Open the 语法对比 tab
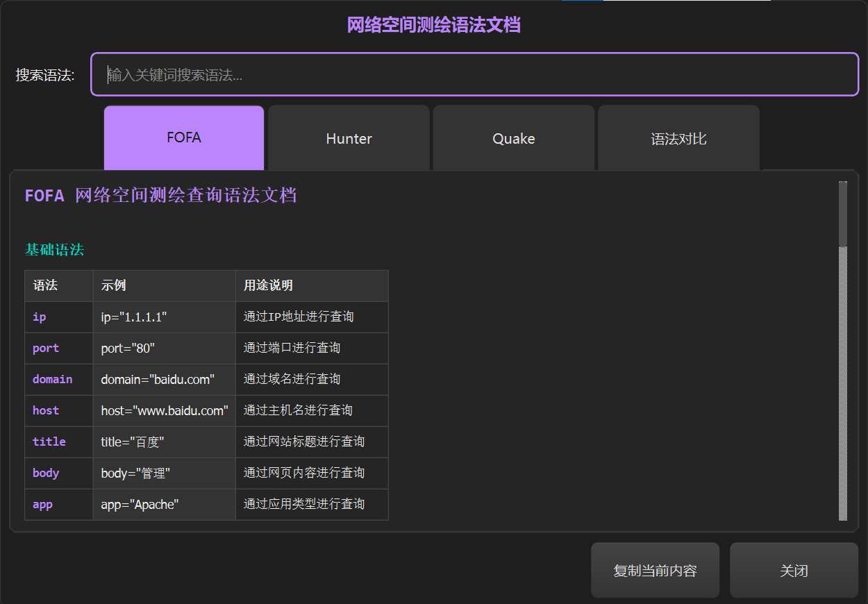The width and height of the screenshot is (868, 604). click(x=678, y=139)
